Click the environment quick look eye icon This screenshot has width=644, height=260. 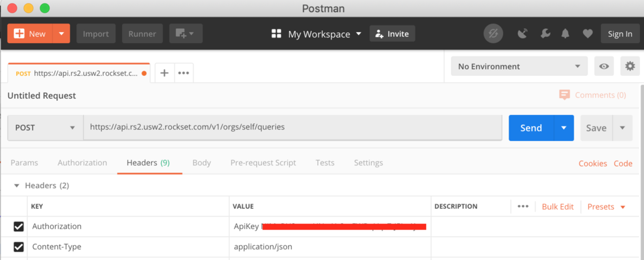point(604,67)
